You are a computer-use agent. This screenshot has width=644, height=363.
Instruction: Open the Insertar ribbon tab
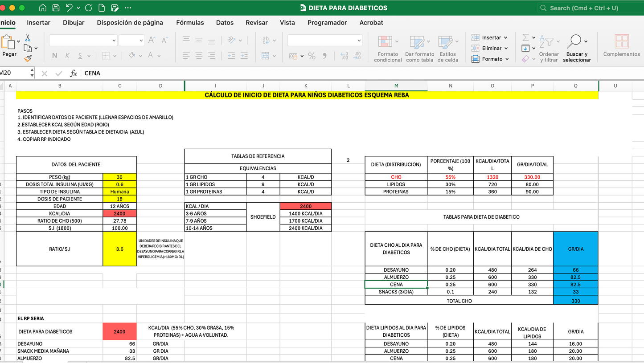tap(39, 23)
